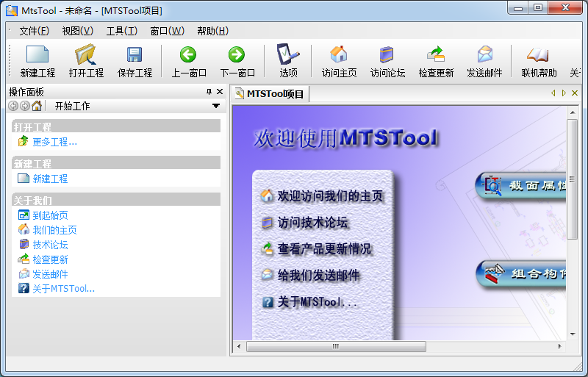The height and width of the screenshot is (377, 588).
Task: Select the MTSTool项目 document tab
Action: coord(270,94)
